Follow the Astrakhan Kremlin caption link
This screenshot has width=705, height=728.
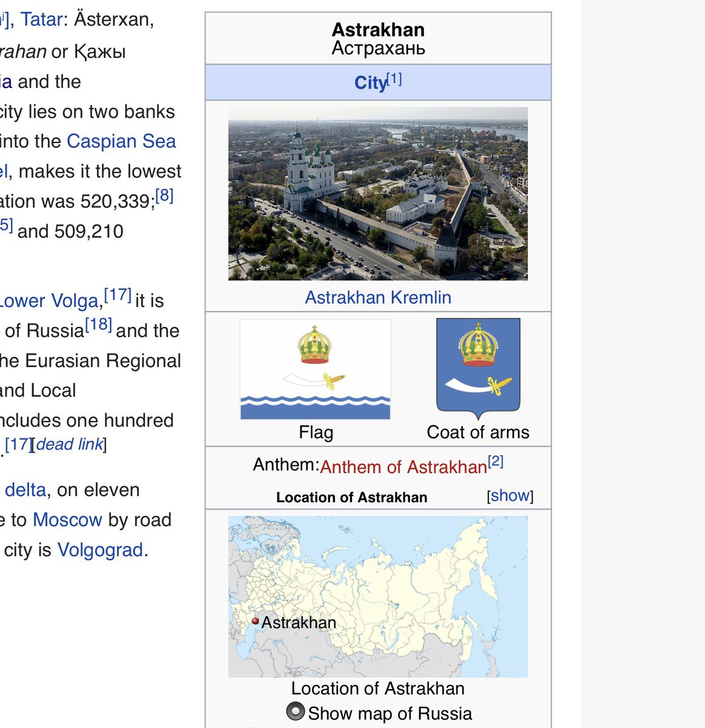click(378, 297)
